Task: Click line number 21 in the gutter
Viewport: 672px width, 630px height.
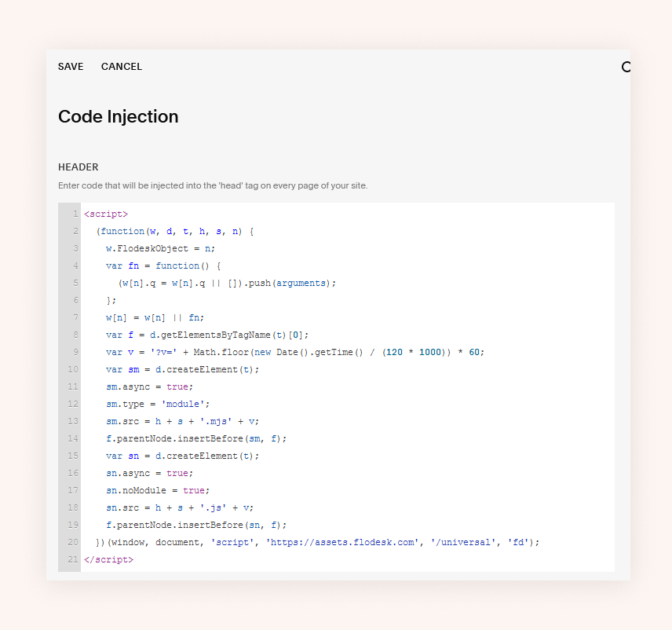Action: pyautogui.click(x=74, y=559)
